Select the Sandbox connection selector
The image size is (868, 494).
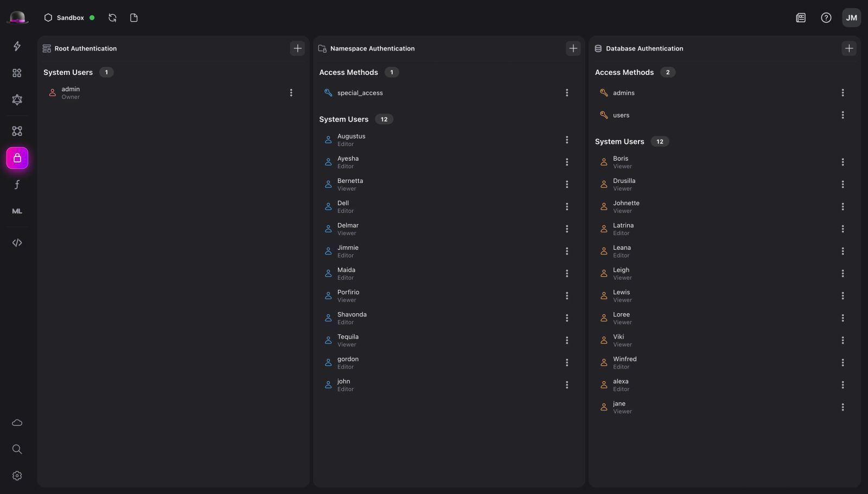(x=69, y=18)
